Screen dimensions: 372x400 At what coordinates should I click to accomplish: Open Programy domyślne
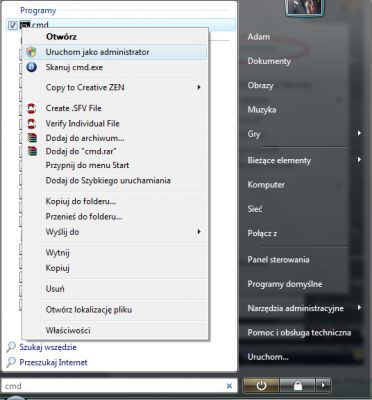pyautogui.click(x=285, y=284)
